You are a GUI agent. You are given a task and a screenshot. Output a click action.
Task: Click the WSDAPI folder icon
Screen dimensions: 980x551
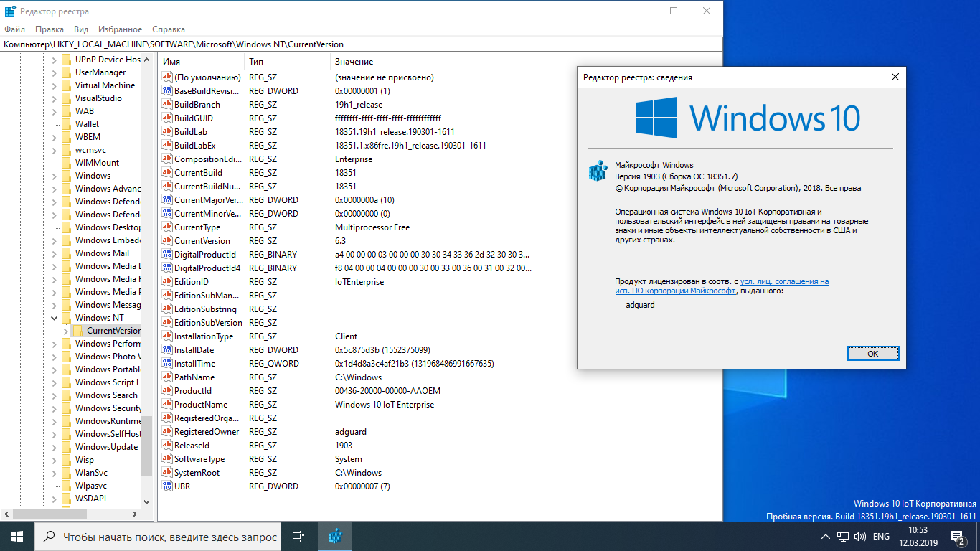(x=67, y=499)
